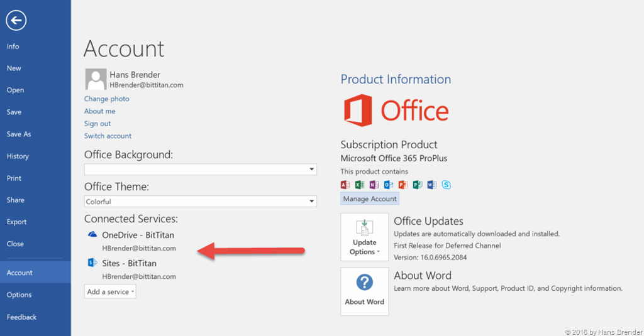The width and height of the screenshot is (644, 336).
Task: Click the Skype app icon
Action: (x=447, y=185)
